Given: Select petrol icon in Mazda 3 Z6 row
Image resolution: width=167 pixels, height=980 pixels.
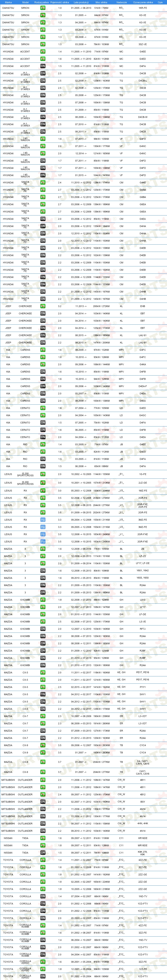Looking at the screenshot, I should pos(43,549).
